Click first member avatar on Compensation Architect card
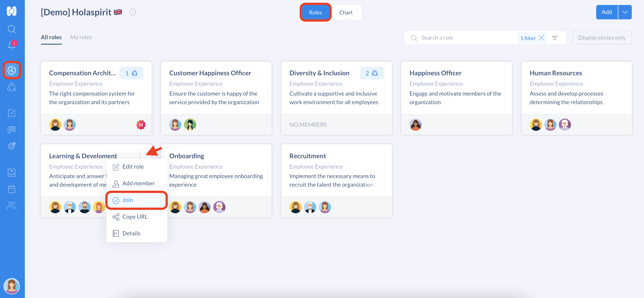 tap(55, 124)
